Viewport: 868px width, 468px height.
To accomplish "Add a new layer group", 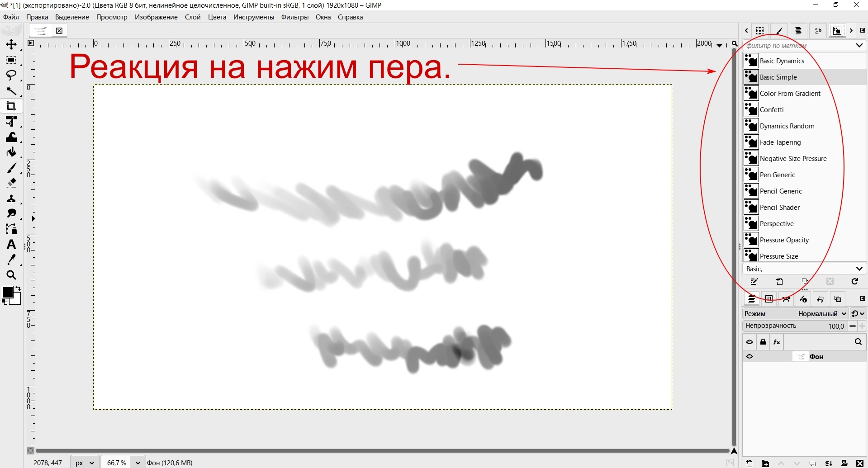I will tap(765, 463).
